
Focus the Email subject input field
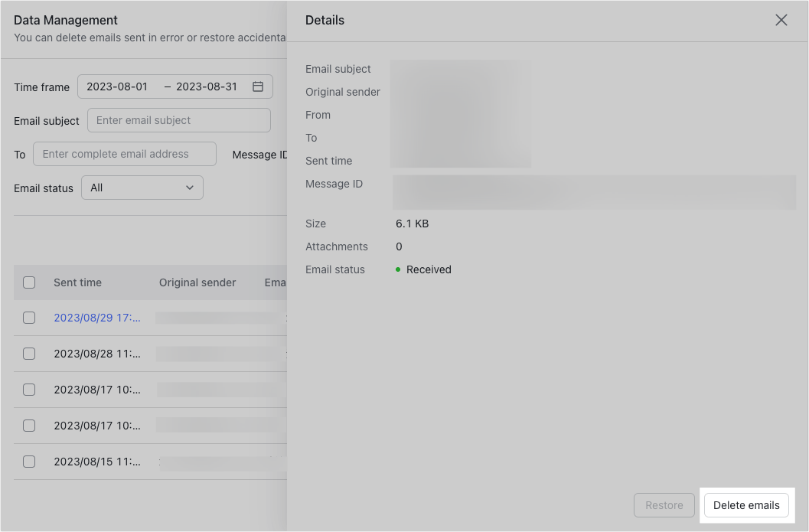[178, 120]
